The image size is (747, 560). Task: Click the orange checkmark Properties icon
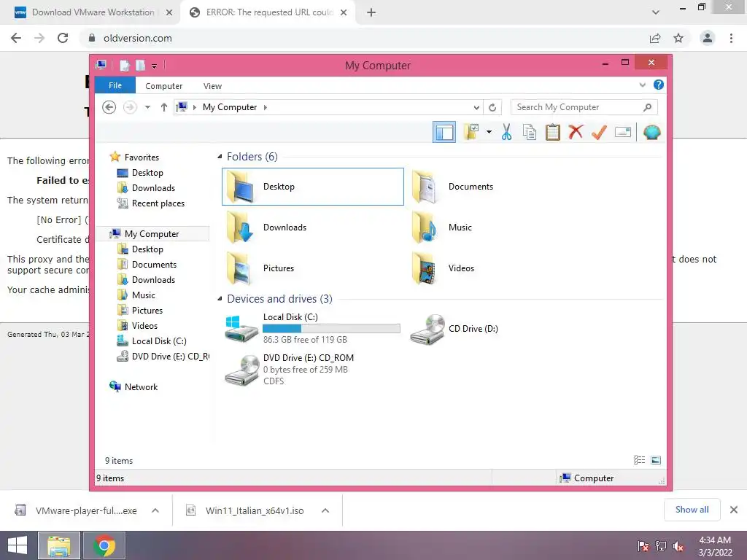click(x=599, y=132)
